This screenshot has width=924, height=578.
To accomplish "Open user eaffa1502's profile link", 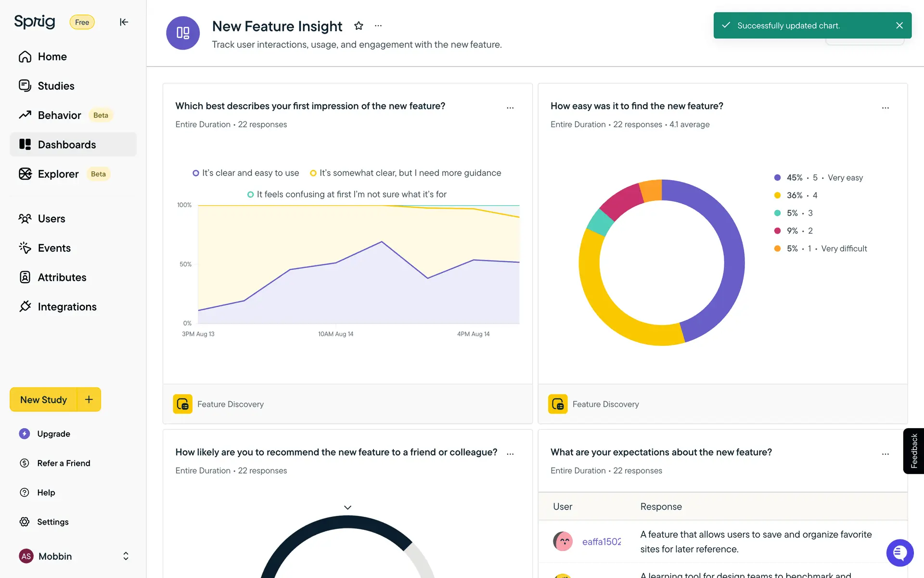I will [601, 542].
